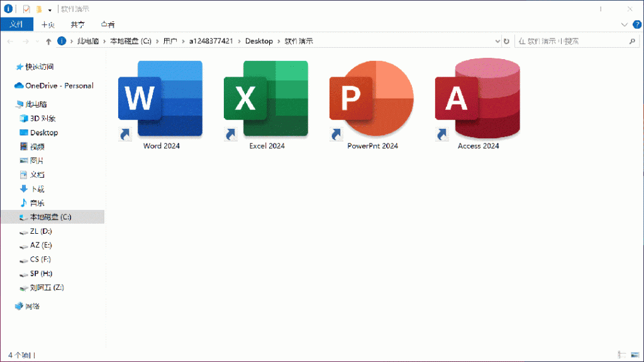Open Documents folder in sidebar

[37, 175]
